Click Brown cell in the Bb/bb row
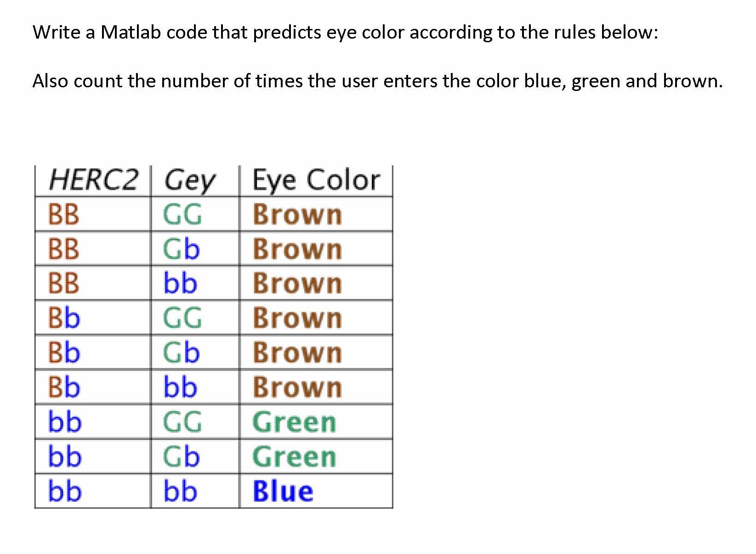The height and width of the screenshot is (554, 756). [x=297, y=387]
